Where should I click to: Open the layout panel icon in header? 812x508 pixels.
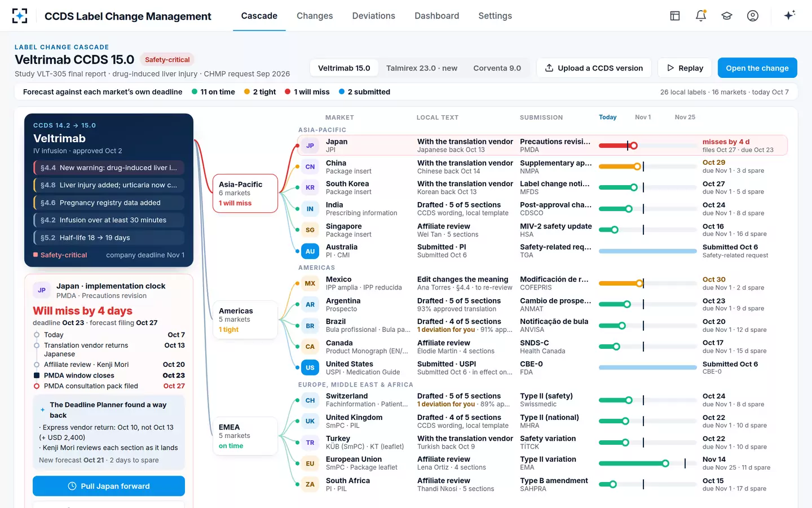[675, 16]
